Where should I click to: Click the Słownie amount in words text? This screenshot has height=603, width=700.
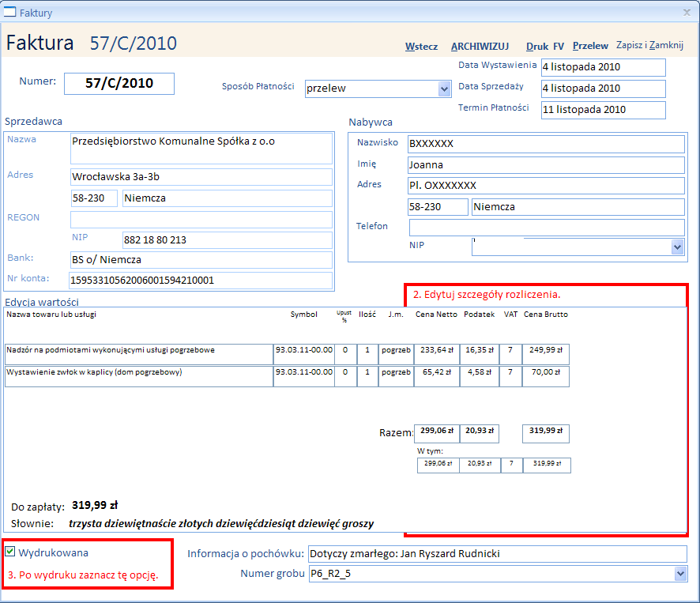pos(221,524)
